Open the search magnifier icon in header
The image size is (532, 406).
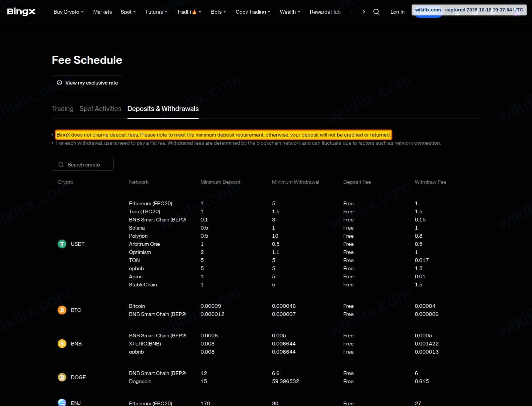[376, 12]
